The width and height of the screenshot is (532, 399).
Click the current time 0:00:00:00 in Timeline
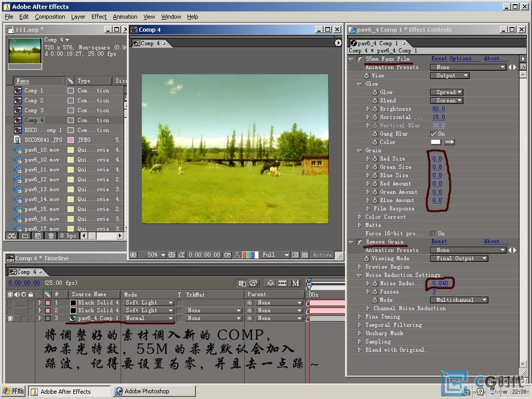pyautogui.click(x=24, y=283)
